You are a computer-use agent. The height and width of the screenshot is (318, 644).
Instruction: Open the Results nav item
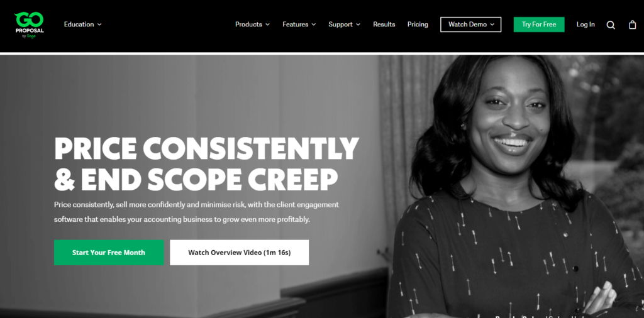pos(384,25)
